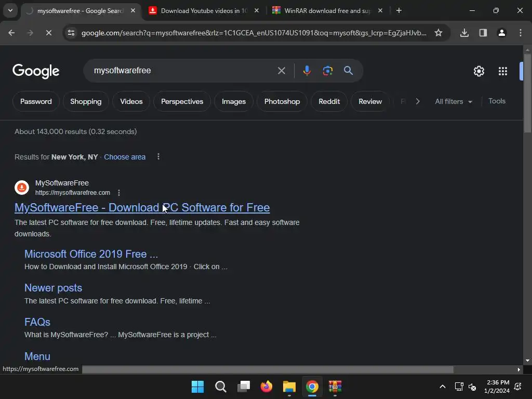Click the https://mysoftwarefree.com result URL

pyautogui.click(x=73, y=193)
